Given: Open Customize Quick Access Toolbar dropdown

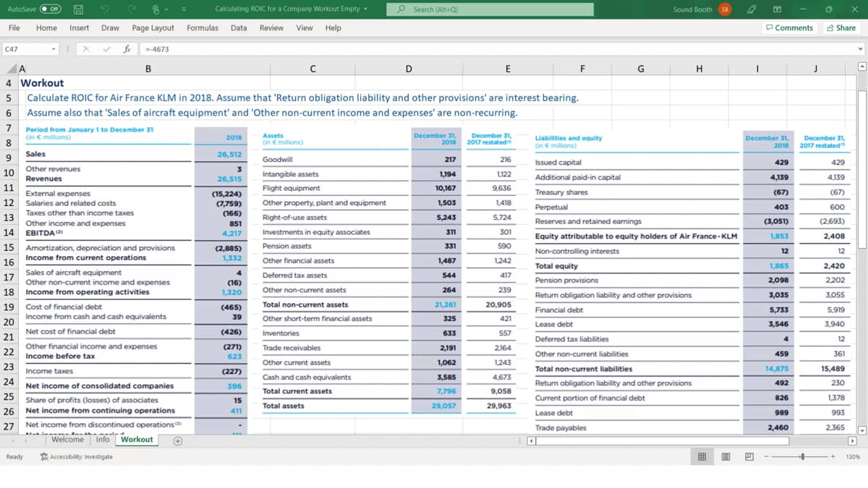Looking at the screenshot, I should pos(183,9).
